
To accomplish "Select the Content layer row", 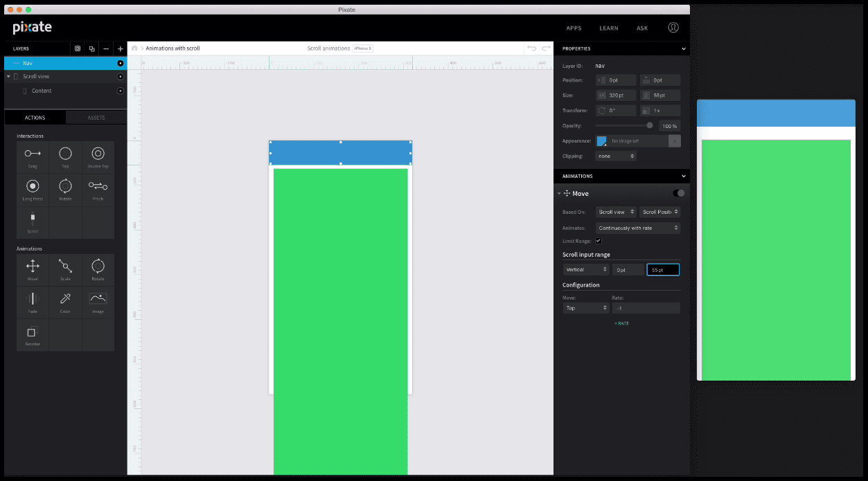I will (66, 91).
